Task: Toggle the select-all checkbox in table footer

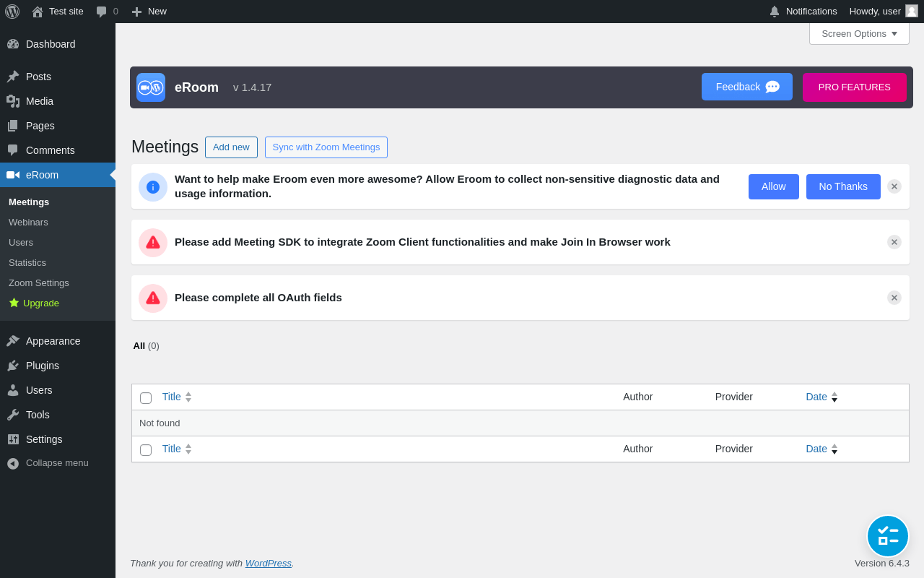Action: 146,449
